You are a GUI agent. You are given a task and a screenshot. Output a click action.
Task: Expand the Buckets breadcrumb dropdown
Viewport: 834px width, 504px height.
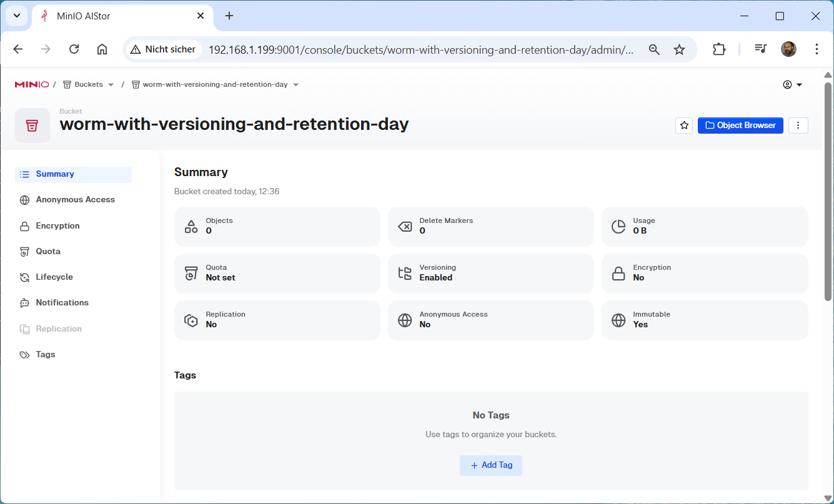111,85
